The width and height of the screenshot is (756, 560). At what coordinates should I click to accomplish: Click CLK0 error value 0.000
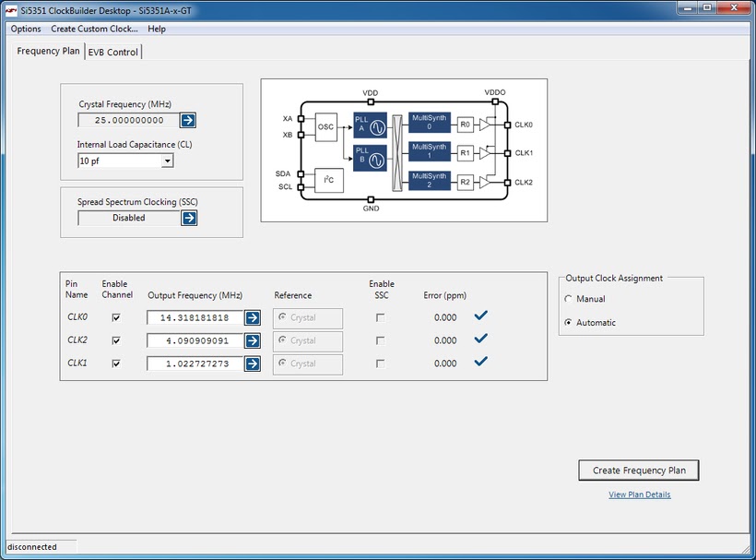[x=445, y=318]
